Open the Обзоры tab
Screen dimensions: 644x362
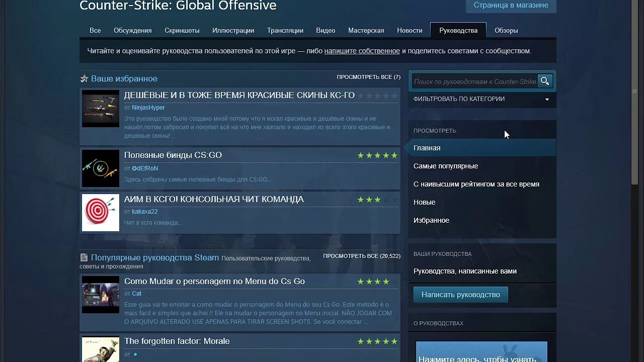[x=506, y=30]
